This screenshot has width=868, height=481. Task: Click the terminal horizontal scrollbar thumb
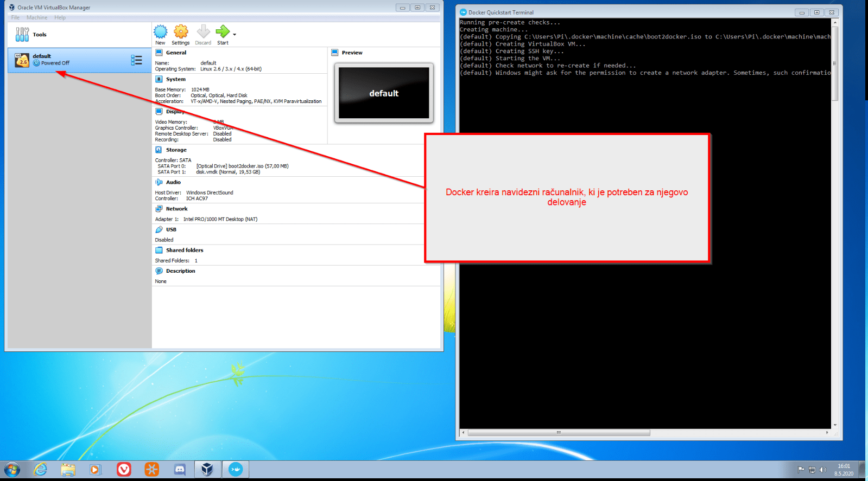coord(559,433)
